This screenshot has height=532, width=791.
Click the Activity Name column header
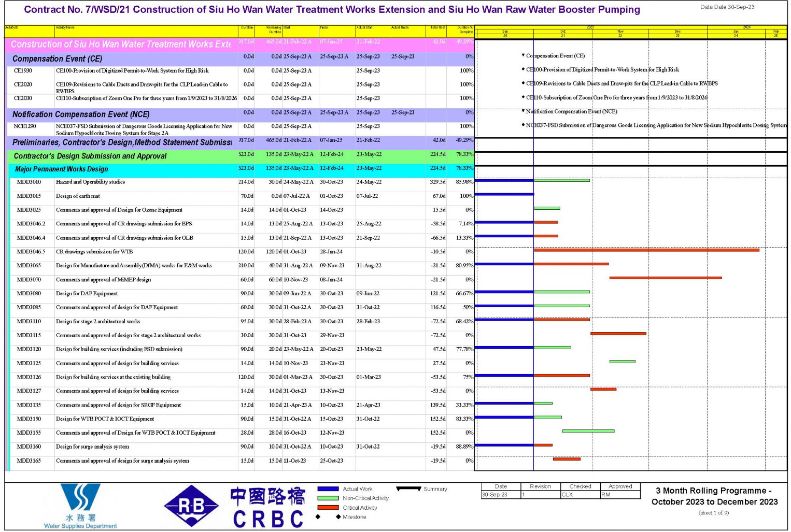(x=147, y=31)
